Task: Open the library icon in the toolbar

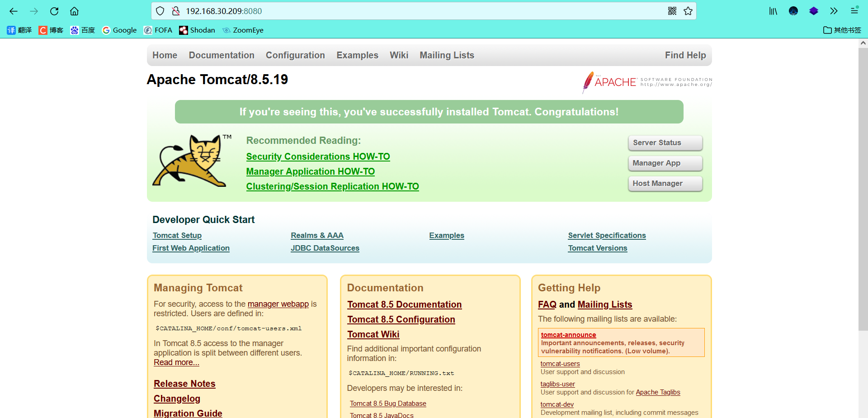Action: tap(773, 11)
